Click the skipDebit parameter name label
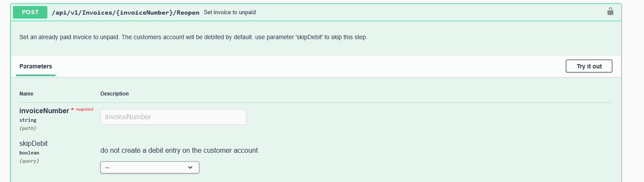The image size is (644, 182). click(x=34, y=143)
